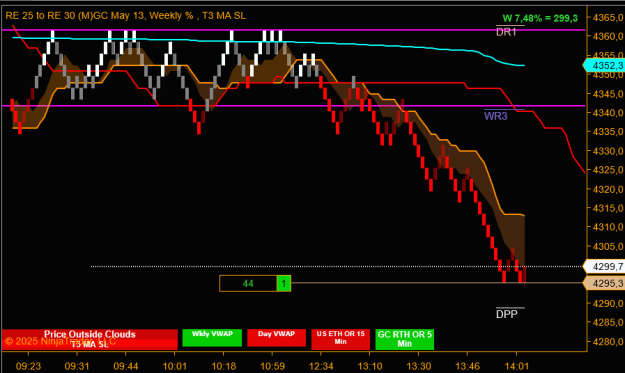625x373 pixels.
Task: Click the cyan 4352,3 price marker
Action: (x=605, y=65)
